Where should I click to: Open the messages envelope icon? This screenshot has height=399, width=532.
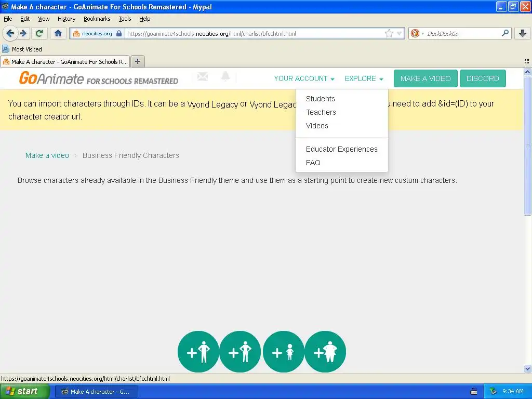(x=203, y=77)
